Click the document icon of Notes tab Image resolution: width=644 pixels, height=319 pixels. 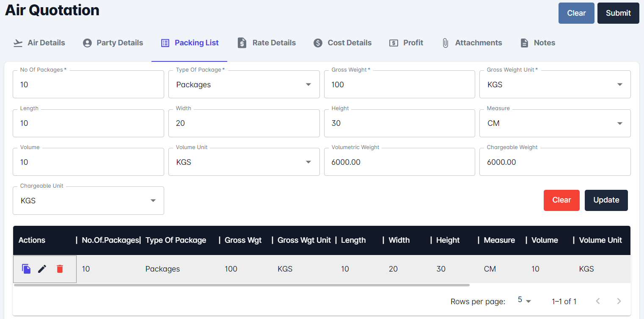pyautogui.click(x=524, y=43)
